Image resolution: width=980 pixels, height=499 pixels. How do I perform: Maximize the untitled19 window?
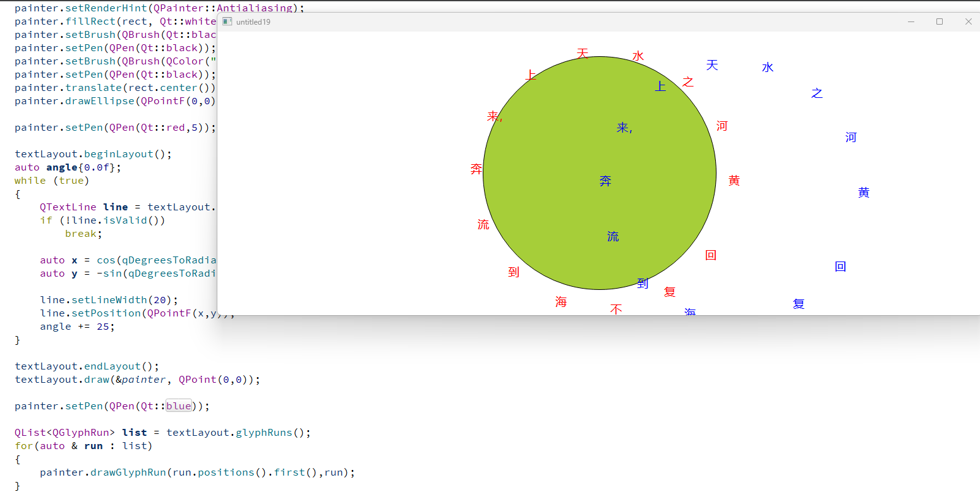click(940, 21)
